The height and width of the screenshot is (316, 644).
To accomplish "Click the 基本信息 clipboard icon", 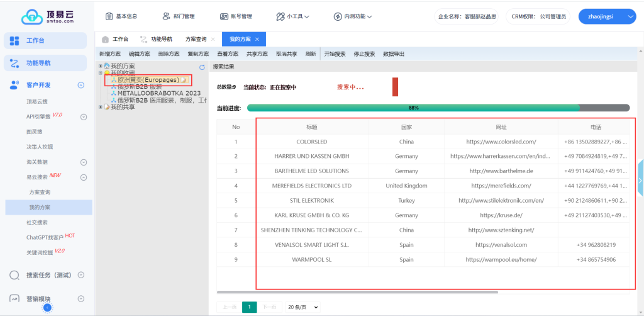I will tap(109, 16).
